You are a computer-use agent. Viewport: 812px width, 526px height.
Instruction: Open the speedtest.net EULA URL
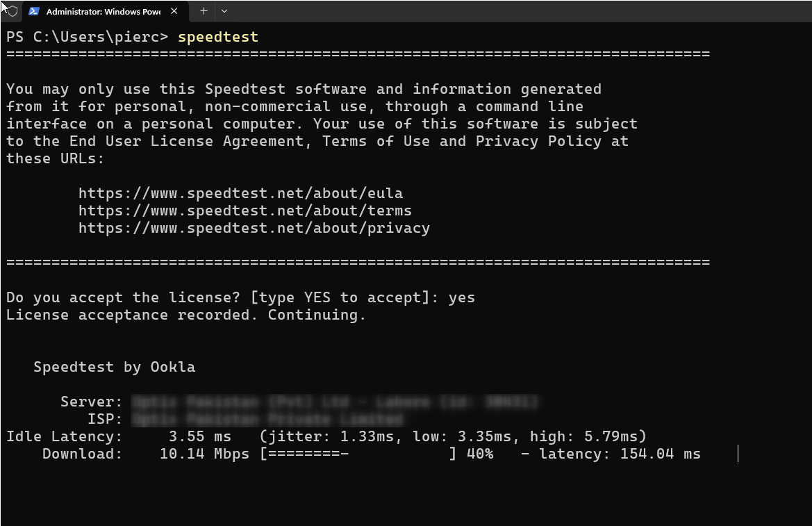tap(240, 193)
